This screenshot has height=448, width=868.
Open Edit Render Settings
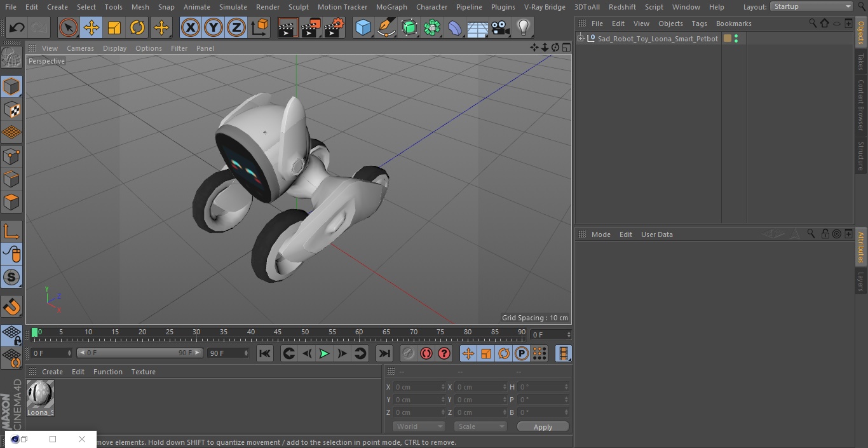coord(334,27)
